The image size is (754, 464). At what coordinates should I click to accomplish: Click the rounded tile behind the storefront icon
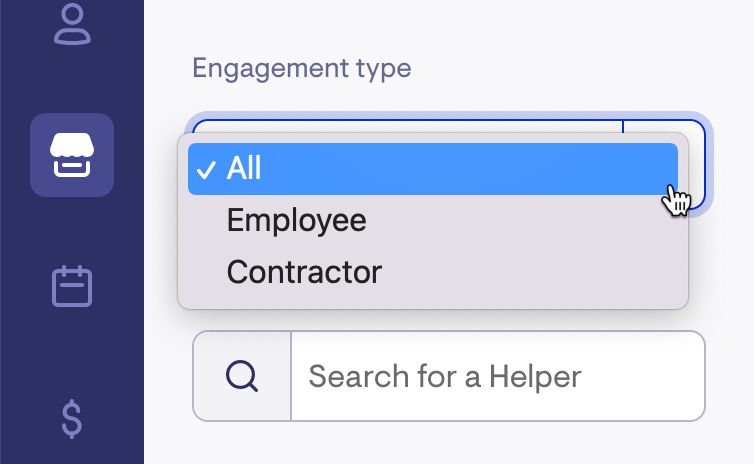(x=72, y=155)
